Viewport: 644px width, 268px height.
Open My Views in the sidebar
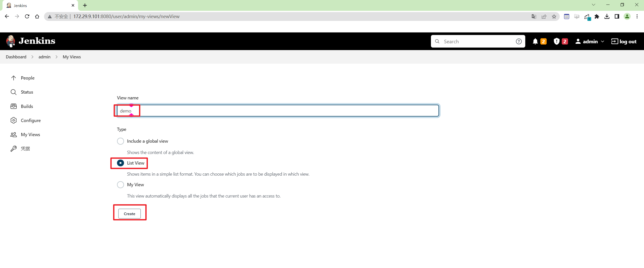[x=25, y=135]
